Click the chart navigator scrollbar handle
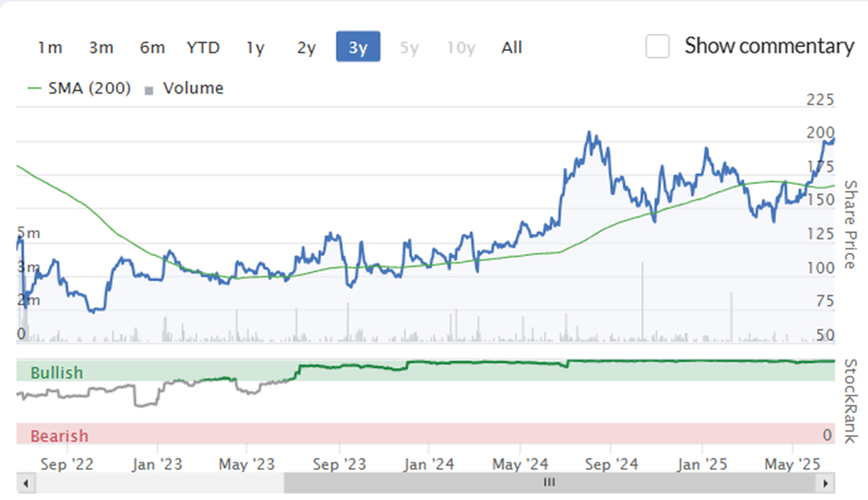 (x=549, y=482)
